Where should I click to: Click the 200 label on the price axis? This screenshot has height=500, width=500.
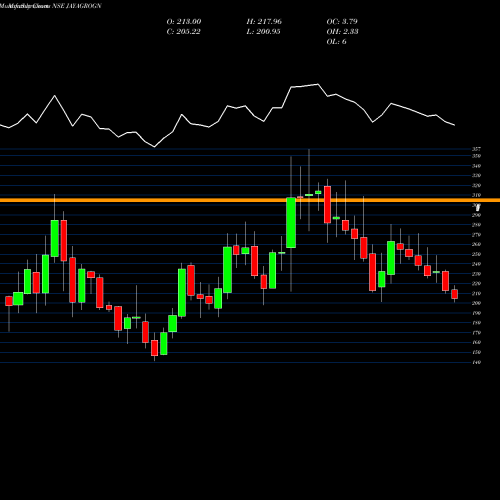pos(476,303)
